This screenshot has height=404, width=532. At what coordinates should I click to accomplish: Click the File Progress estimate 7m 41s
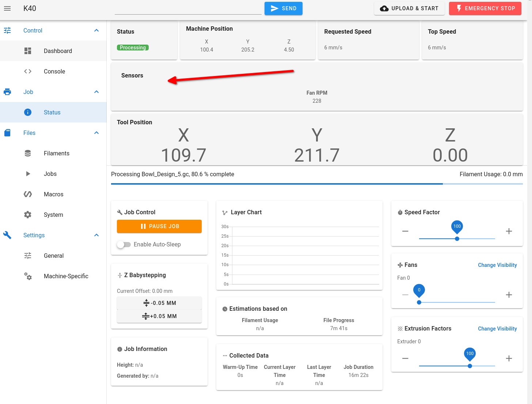pos(339,328)
